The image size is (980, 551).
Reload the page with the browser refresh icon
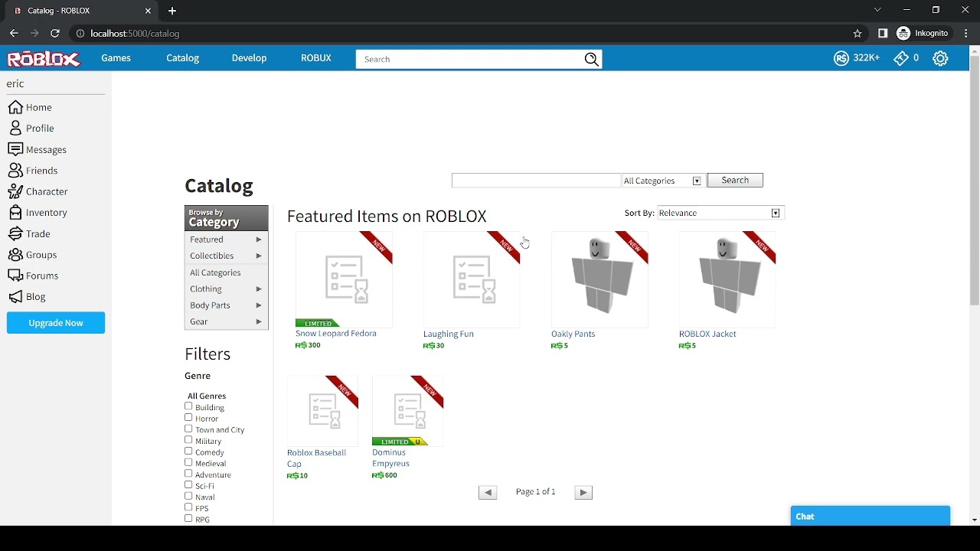coord(55,34)
